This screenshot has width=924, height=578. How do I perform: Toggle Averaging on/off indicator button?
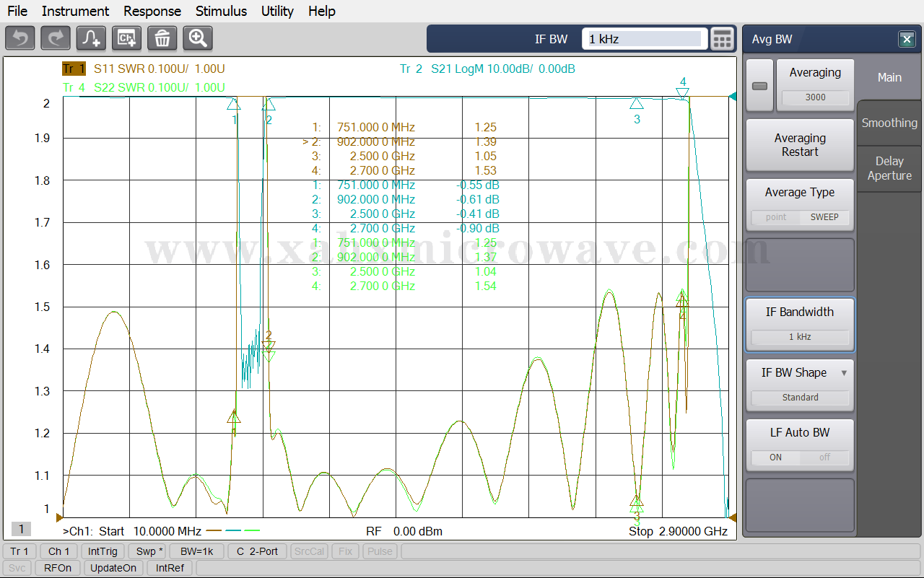point(759,86)
